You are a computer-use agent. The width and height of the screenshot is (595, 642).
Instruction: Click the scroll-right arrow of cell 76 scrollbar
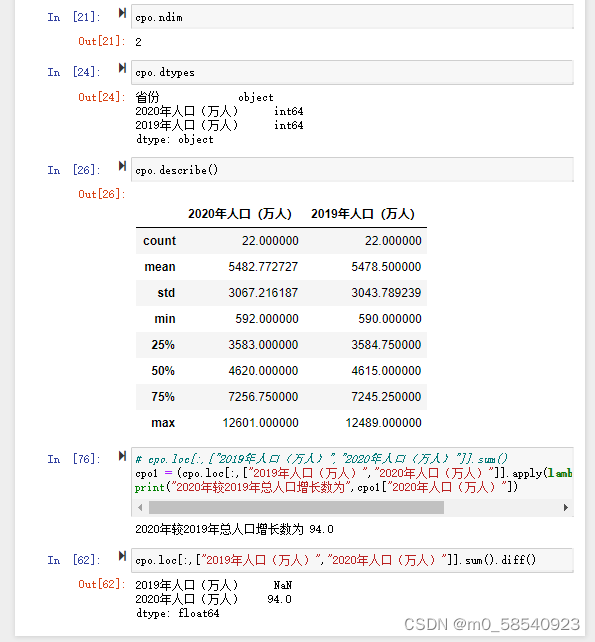click(x=566, y=508)
